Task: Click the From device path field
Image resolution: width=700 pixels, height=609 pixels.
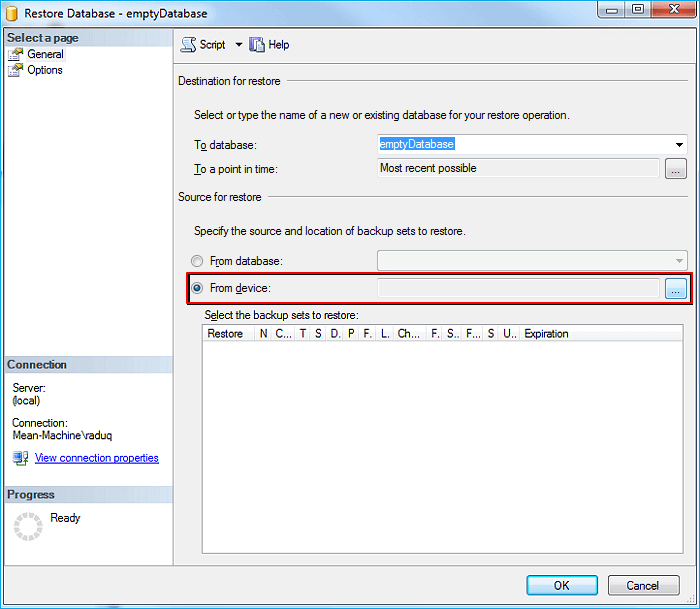Action: tap(518, 288)
